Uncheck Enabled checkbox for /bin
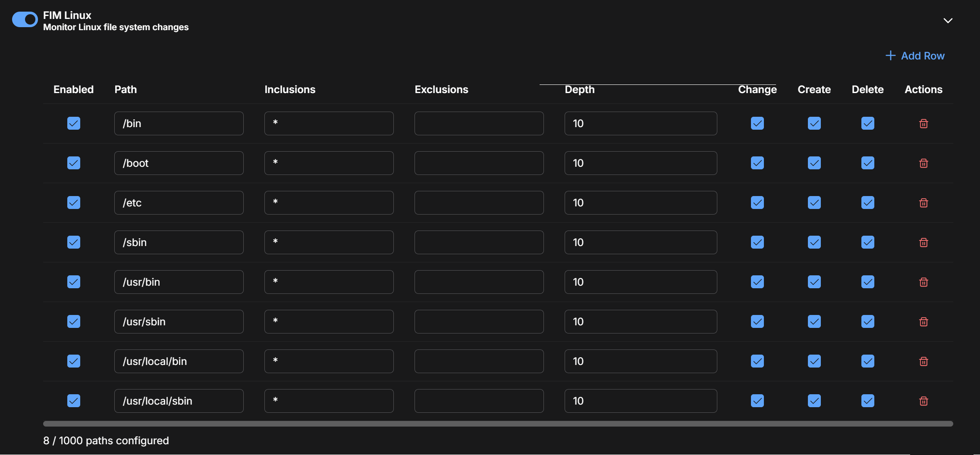The image size is (980, 455). tap(74, 124)
